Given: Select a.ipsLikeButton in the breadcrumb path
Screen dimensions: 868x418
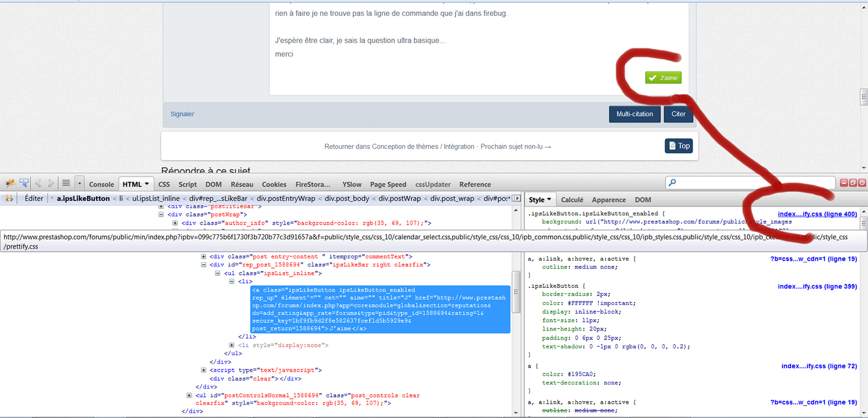Looking at the screenshot, I should coord(84,199).
